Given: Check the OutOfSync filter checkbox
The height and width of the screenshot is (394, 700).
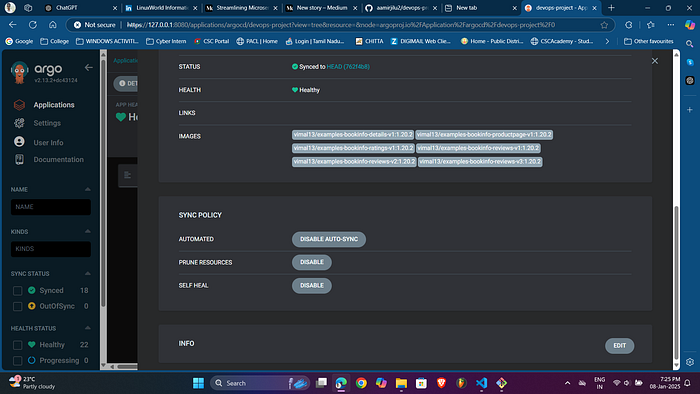Looking at the screenshot, I should [17, 307].
